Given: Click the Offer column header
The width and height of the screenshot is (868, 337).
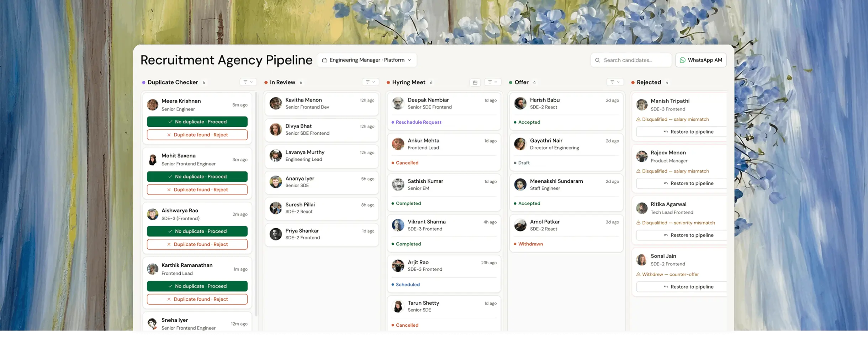Looking at the screenshot, I should [522, 82].
